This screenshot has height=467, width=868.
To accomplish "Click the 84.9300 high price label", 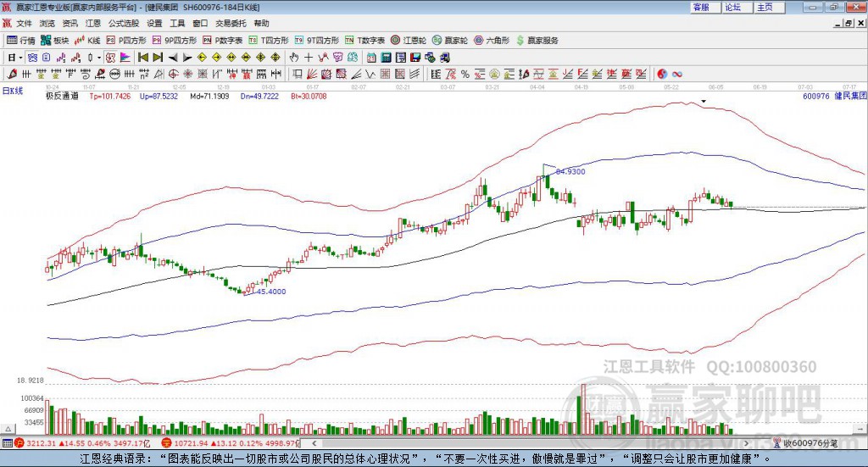I will (570, 171).
